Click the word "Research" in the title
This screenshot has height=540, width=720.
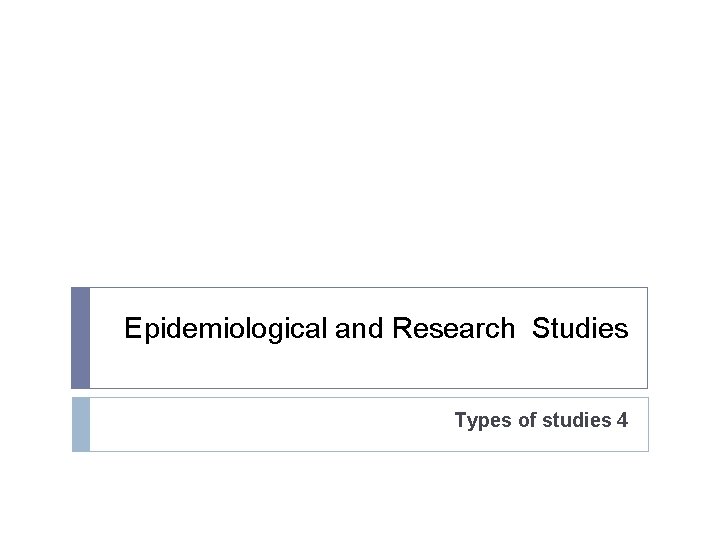[453, 328]
